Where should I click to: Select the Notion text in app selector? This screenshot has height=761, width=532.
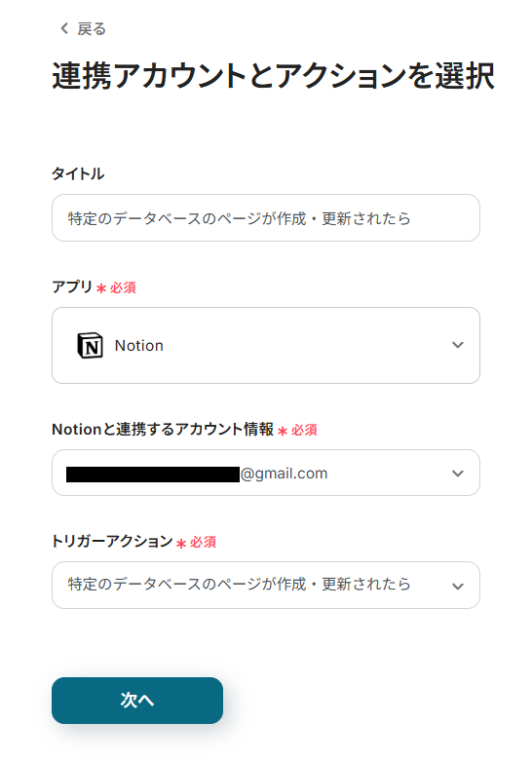[138, 346]
